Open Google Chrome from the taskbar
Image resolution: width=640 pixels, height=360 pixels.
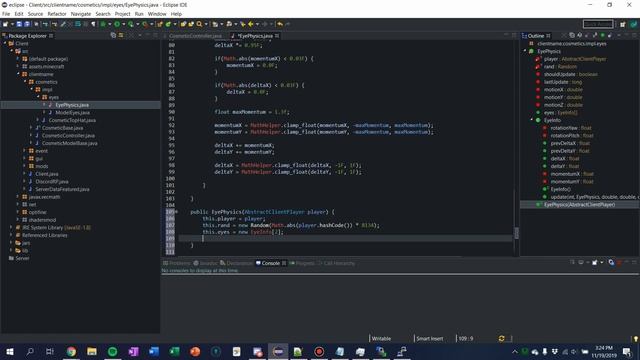71,351
